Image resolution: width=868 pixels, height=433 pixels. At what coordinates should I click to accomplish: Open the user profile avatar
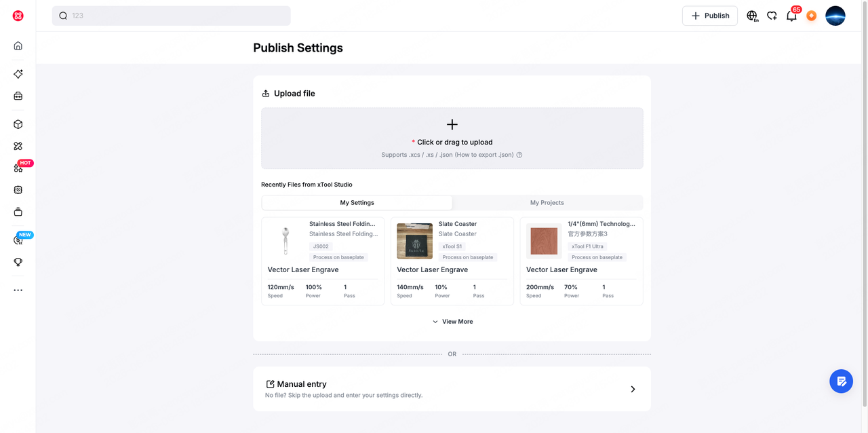pos(835,16)
